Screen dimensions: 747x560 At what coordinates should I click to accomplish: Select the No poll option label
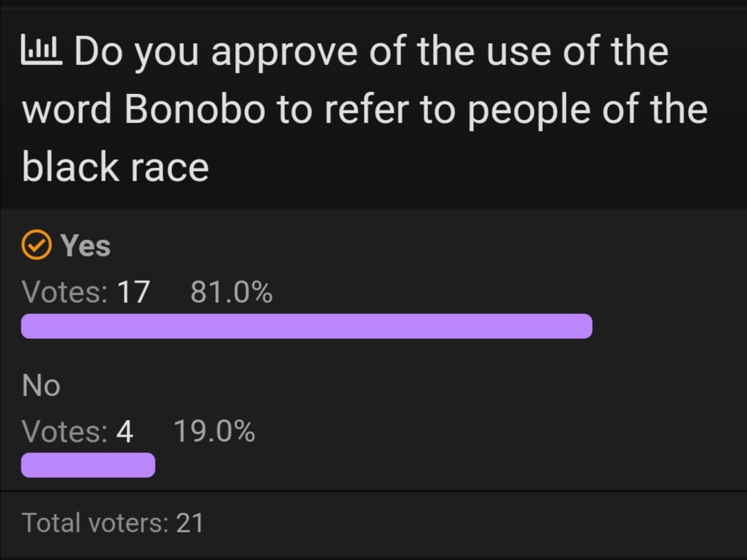(41, 385)
